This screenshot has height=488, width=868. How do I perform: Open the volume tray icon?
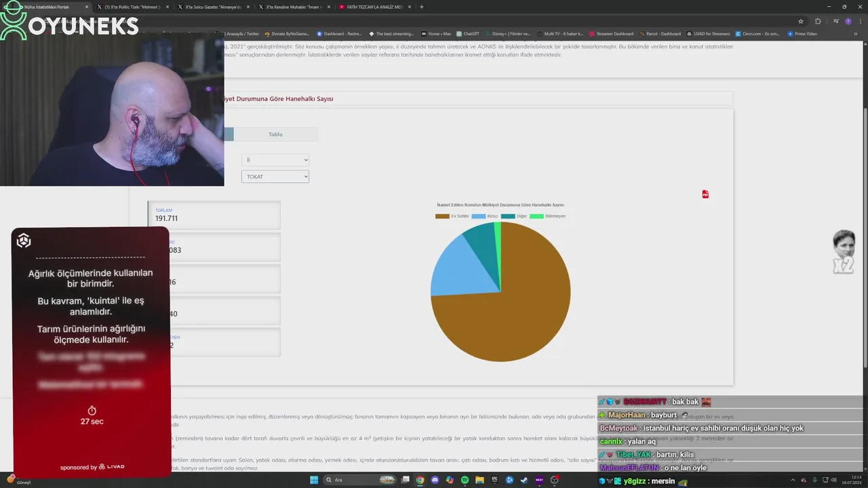click(833, 480)
